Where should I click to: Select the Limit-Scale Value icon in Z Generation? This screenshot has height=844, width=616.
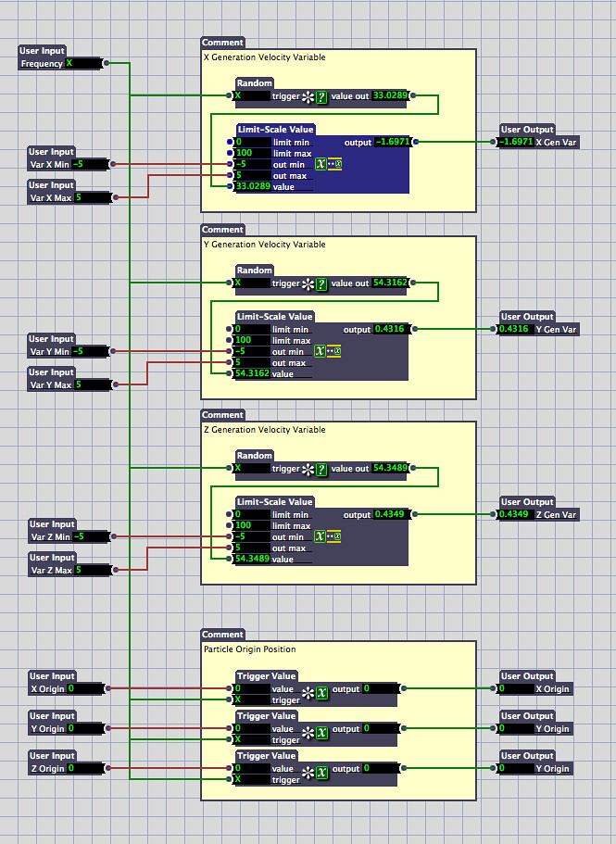point(329,536)
